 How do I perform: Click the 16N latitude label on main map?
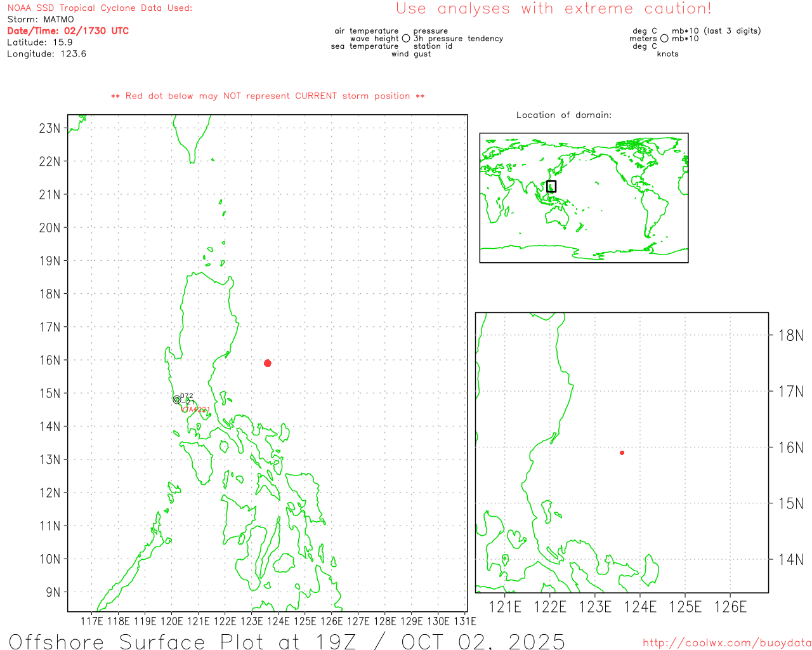tap(49, 360)
